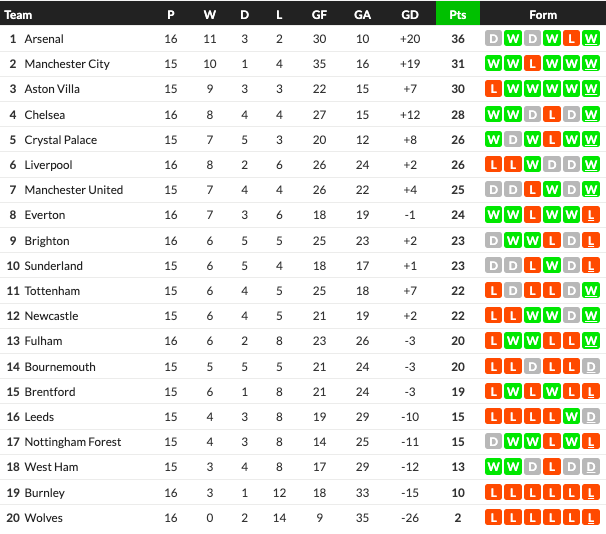This screenshot has height=534, width=606.
Task: Click the GF column header
Action: coord(319,14)
